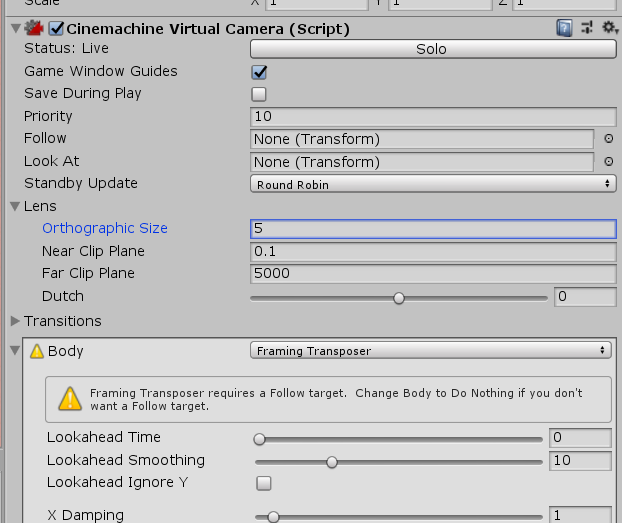Click the Look At object picker circle
The image size is (622, 523).
tap(609, 162)
